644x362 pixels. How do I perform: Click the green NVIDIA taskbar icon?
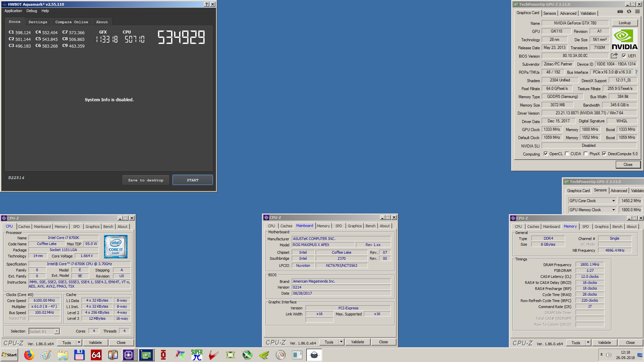tap(264, 355)
